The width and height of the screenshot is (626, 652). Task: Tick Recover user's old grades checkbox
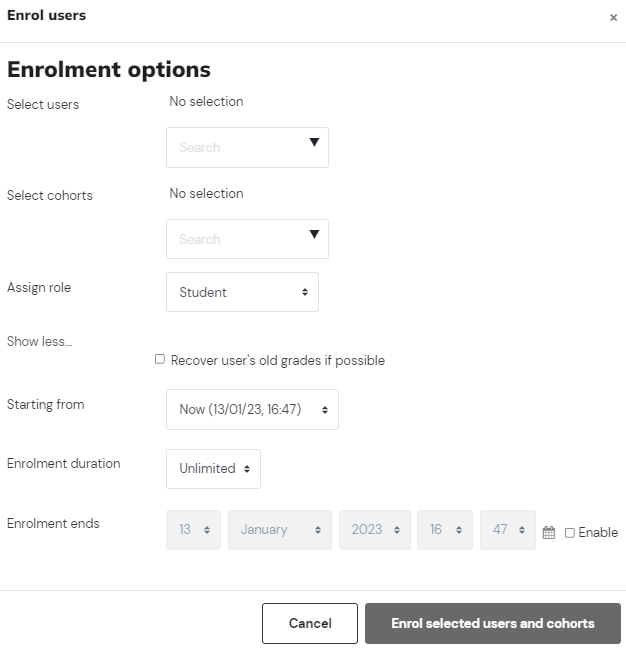[x=160, y=359]
